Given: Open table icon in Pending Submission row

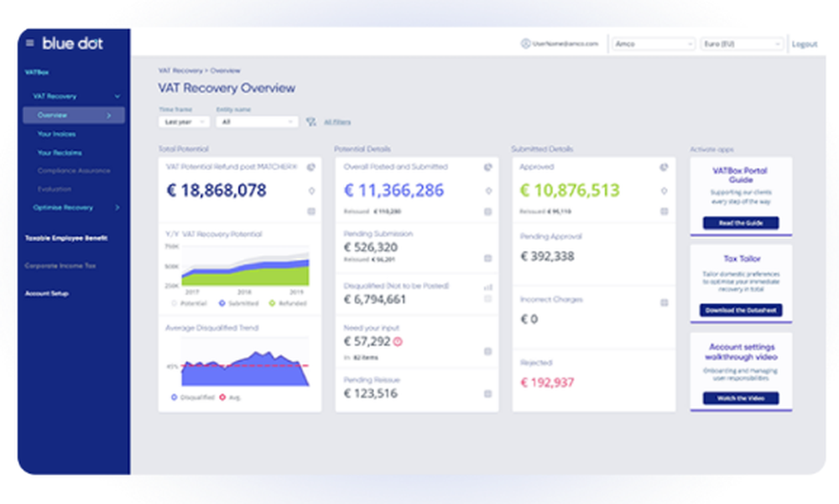Looking at the screenshot, I should coord(488,258).
